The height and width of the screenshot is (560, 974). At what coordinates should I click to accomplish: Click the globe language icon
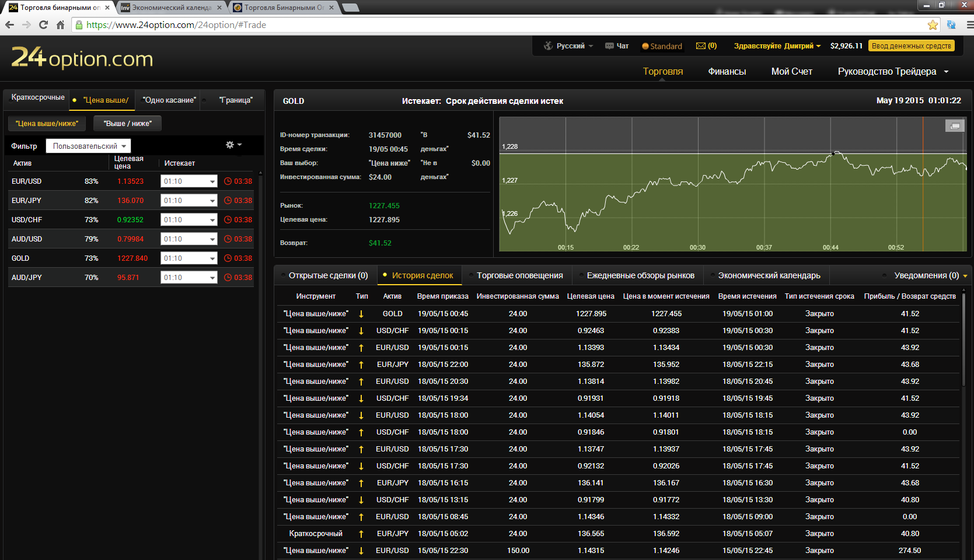(548, 46)
